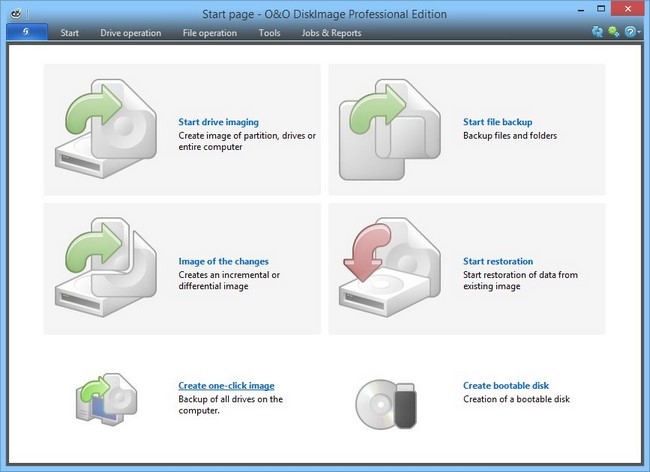Click 'Creation of a bootable disk' text
The height and width of the screenshot is (472, 650).
pos(517,399)
